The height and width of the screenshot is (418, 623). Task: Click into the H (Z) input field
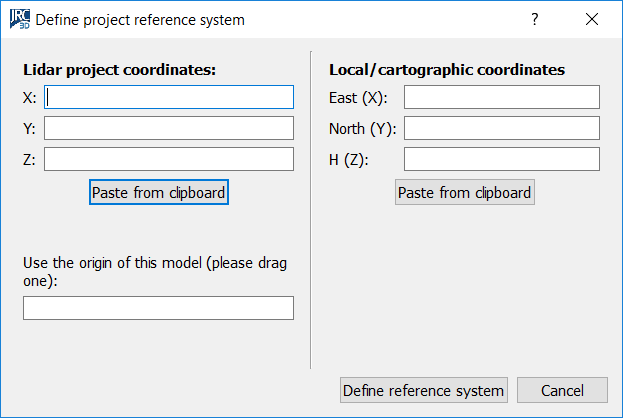tap(501, 159)
